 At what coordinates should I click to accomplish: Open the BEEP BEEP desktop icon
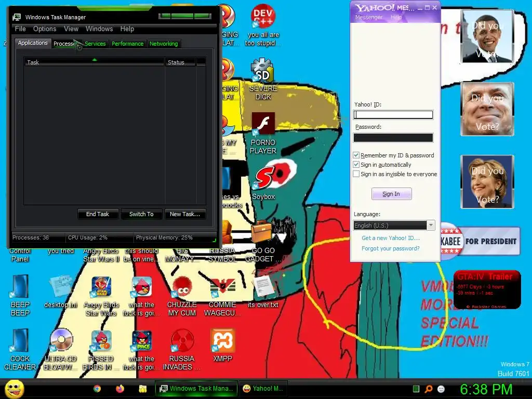20,287
